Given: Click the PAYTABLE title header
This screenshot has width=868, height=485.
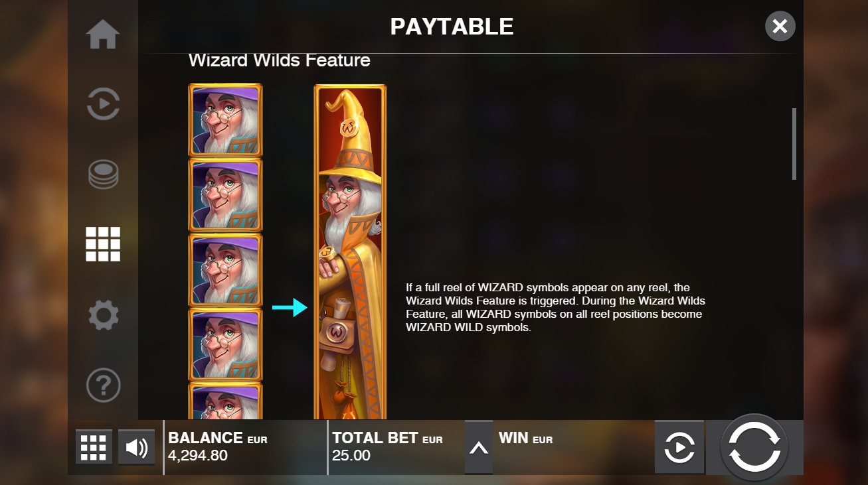Looking at the screenshot, I should [452, 27].
